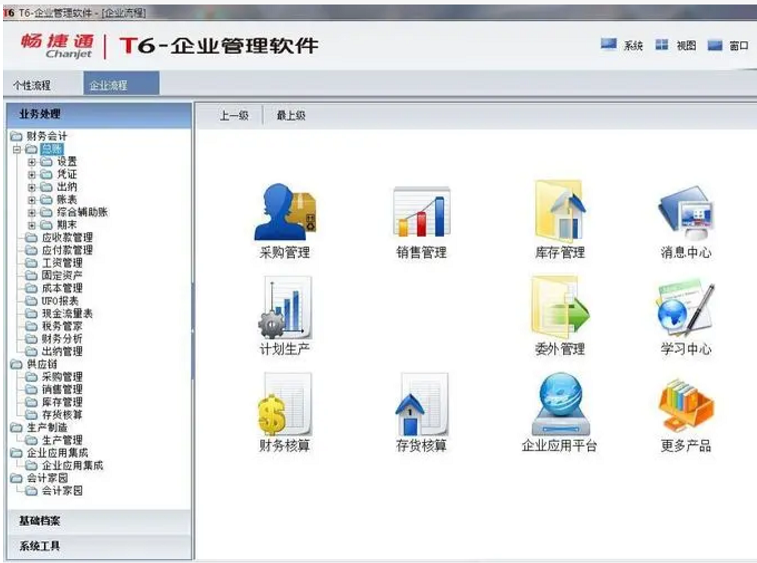Expand the 账表 tree node
Image resolution: width=757 pixels, height=563 pixels.
click(32, 200)
